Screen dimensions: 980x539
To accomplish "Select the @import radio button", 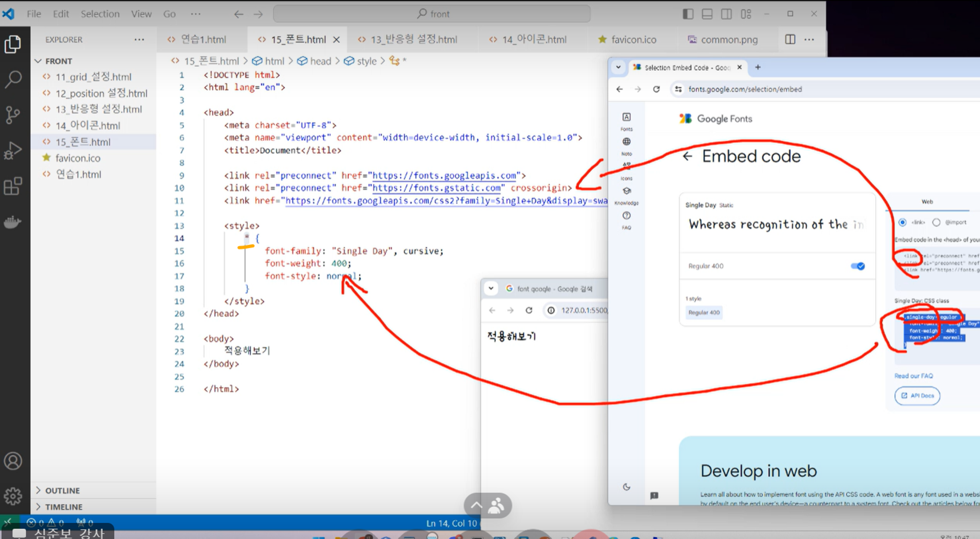I will click(936, 222).
